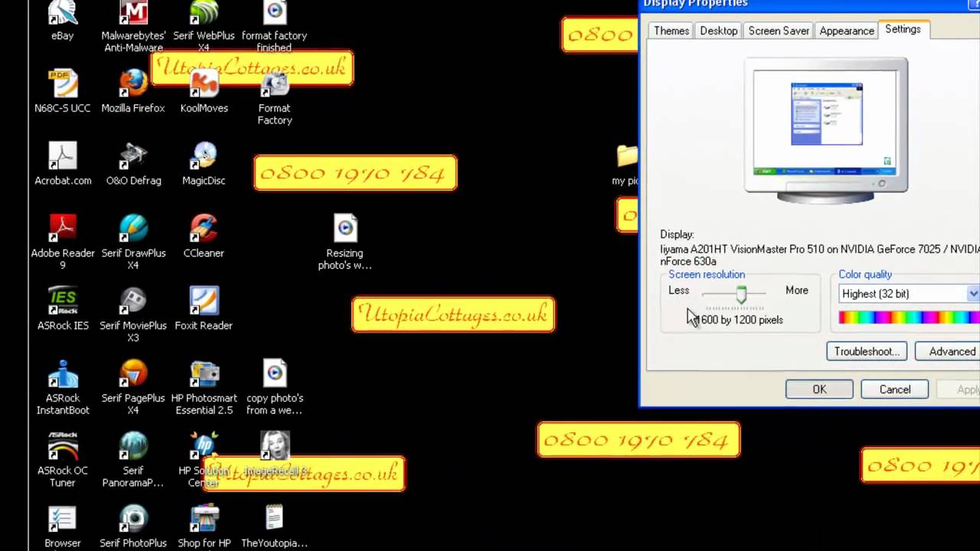Viewport: 980px width, 551px height.
Task: Confirm with the OK button
Action: [x=819, y=390]
